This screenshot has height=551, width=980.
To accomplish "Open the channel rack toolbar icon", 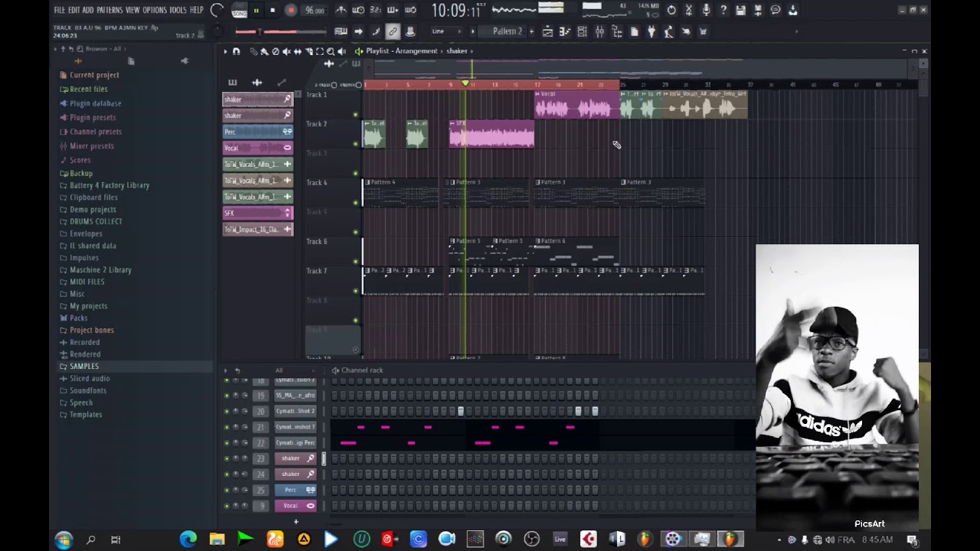I will (x=582, y=31).
